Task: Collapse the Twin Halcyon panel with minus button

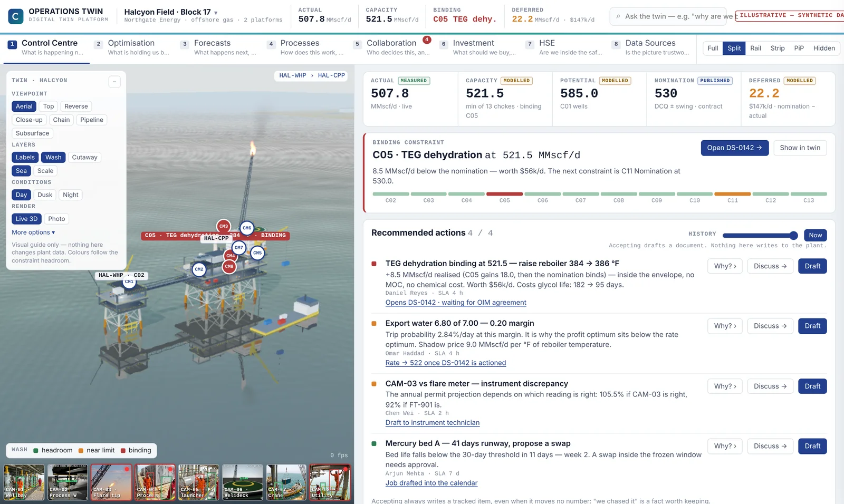Action: pyautogui.click(x=114, y=82)
